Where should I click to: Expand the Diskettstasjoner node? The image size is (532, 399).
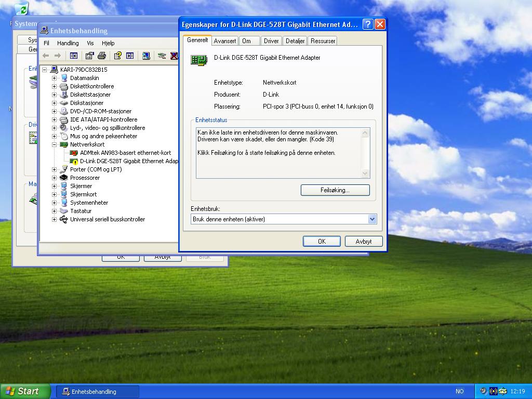(x=54, y=95)
